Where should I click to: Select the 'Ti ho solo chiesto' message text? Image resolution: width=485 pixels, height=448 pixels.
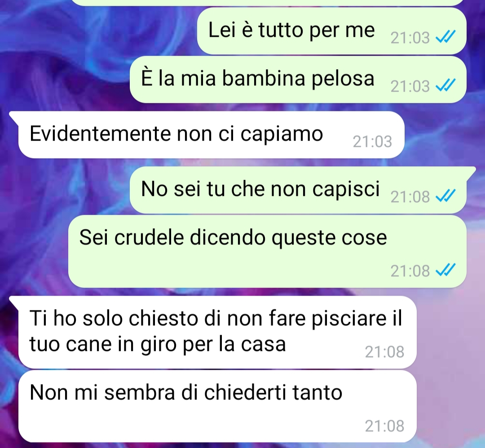coord(216,331)
